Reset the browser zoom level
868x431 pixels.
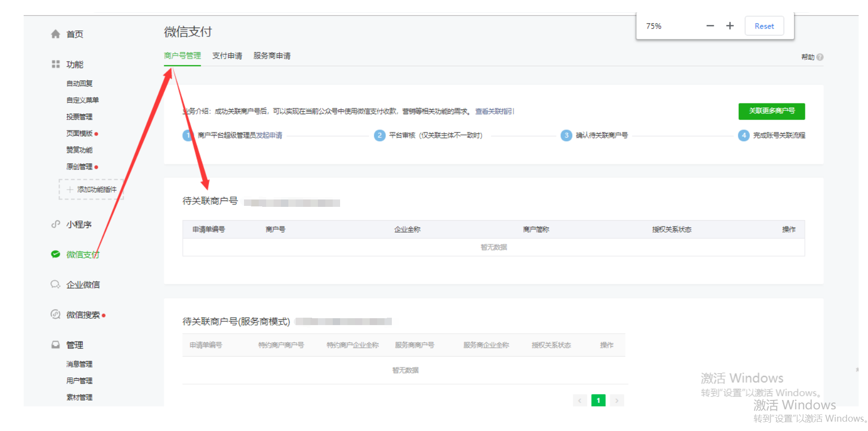(764, 26)
